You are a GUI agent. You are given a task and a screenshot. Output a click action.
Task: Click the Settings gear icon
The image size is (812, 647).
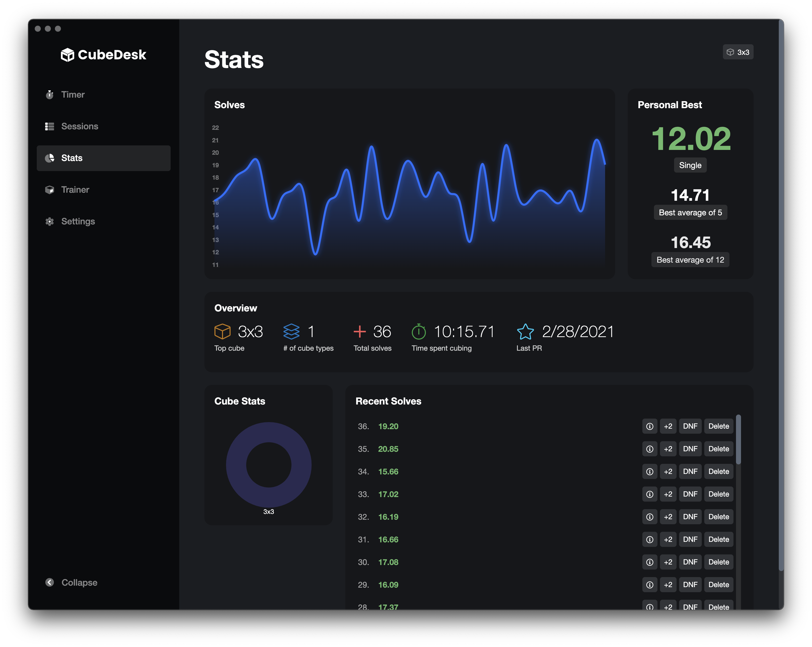point(49,221)
